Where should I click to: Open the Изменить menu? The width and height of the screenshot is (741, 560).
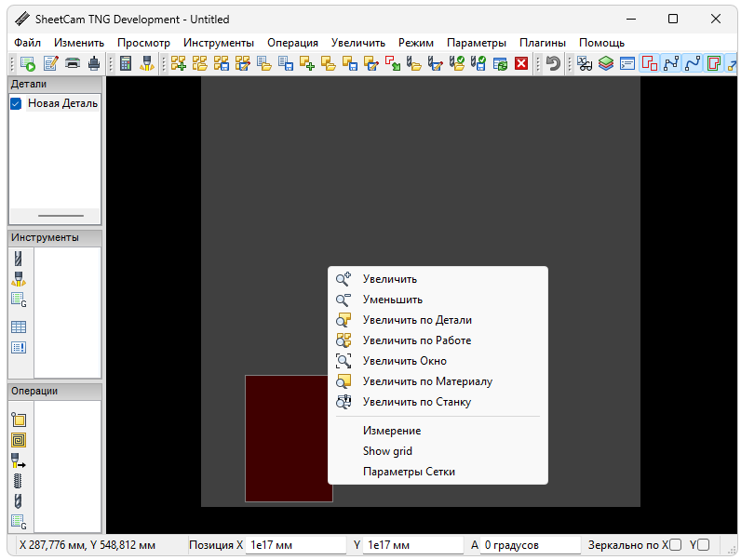tap(79, 43)
